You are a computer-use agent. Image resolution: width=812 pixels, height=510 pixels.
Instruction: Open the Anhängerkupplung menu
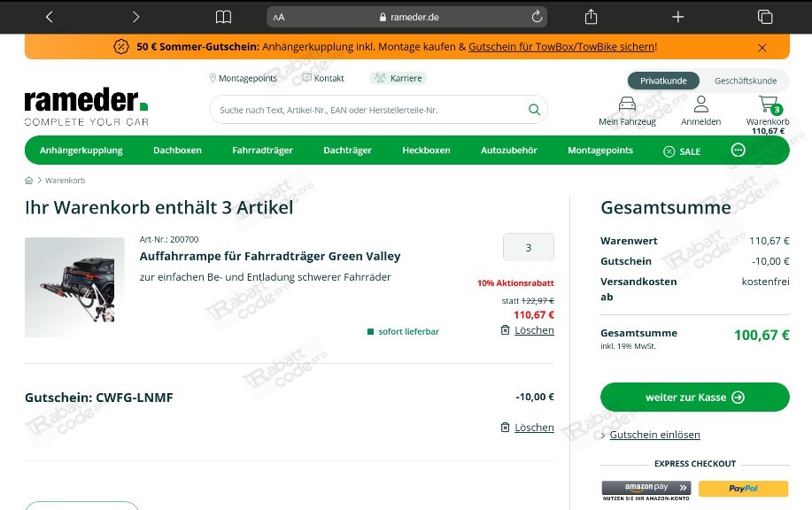point(81,151)
